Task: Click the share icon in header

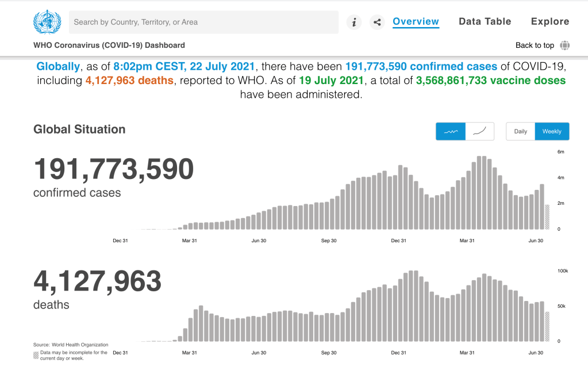Action: [x=377, y=22]
